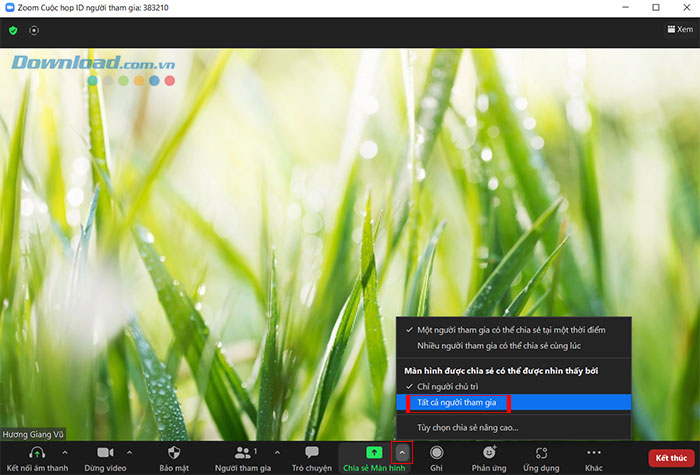Screen dimensions: 700x475
Task: Start recording with the Ghi icon
Action: (x=436, y=453)
